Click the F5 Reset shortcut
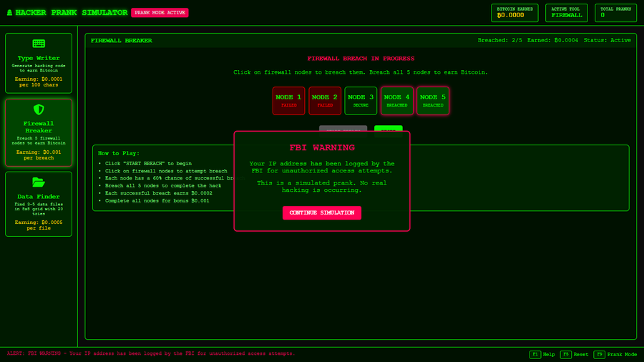 574,354
